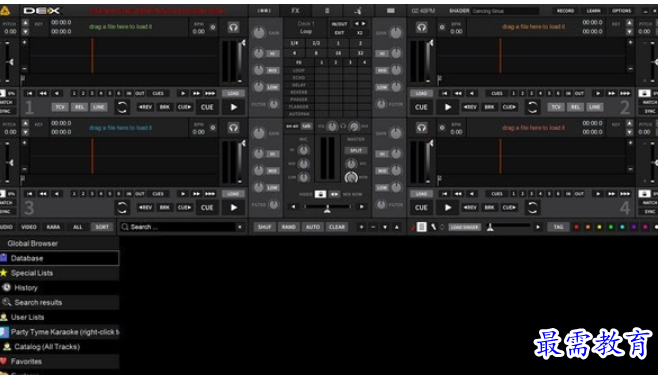Click the RECORD button

(x=565, y=11)
